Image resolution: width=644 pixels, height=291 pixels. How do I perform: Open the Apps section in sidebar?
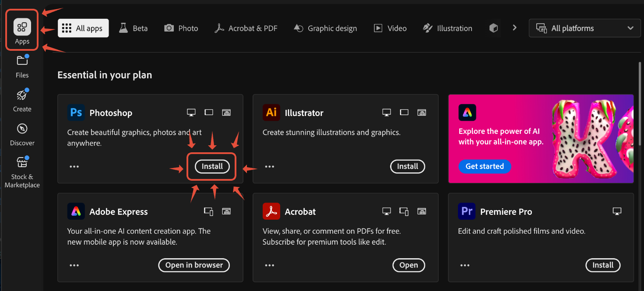click(x=22, y=32)
